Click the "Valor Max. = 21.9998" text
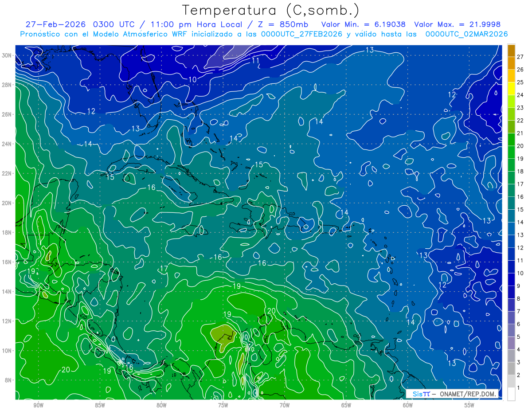Viewport: 532px width, 411px height. tap(457, 24)
